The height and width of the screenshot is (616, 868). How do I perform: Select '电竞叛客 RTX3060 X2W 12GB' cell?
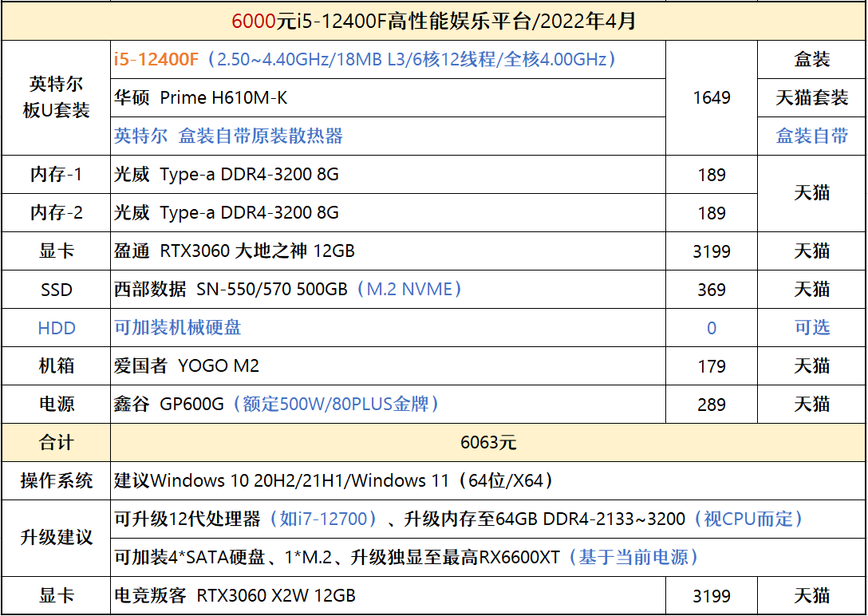click(388, 595)
